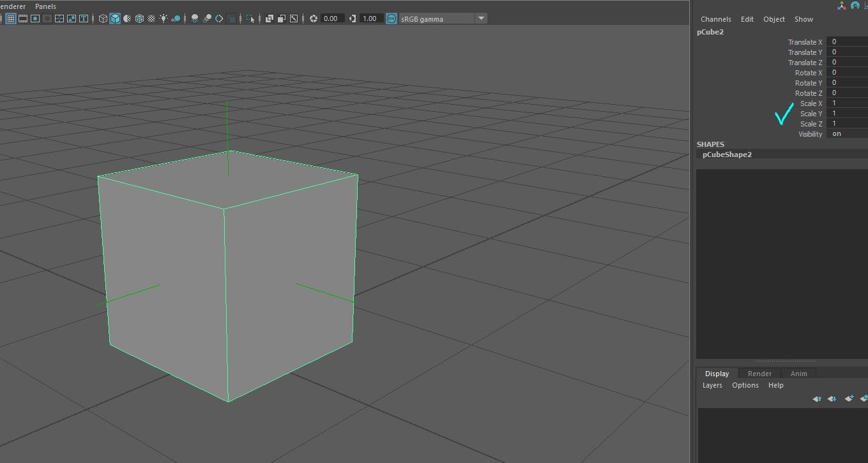This screenshot has width=868, height=463.
Task: Toggle the X-ray display icon
Action: (270, 19)
